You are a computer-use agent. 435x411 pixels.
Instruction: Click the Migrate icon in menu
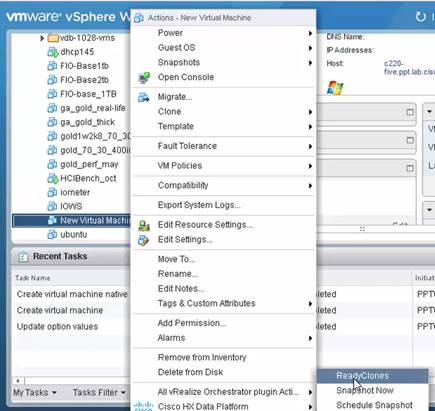[144, 97]
